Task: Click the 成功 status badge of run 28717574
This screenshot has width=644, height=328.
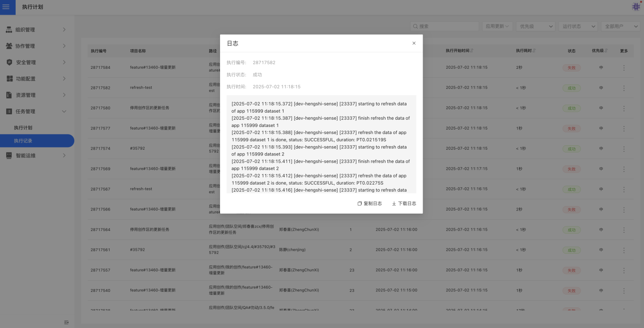Action: 572,149
